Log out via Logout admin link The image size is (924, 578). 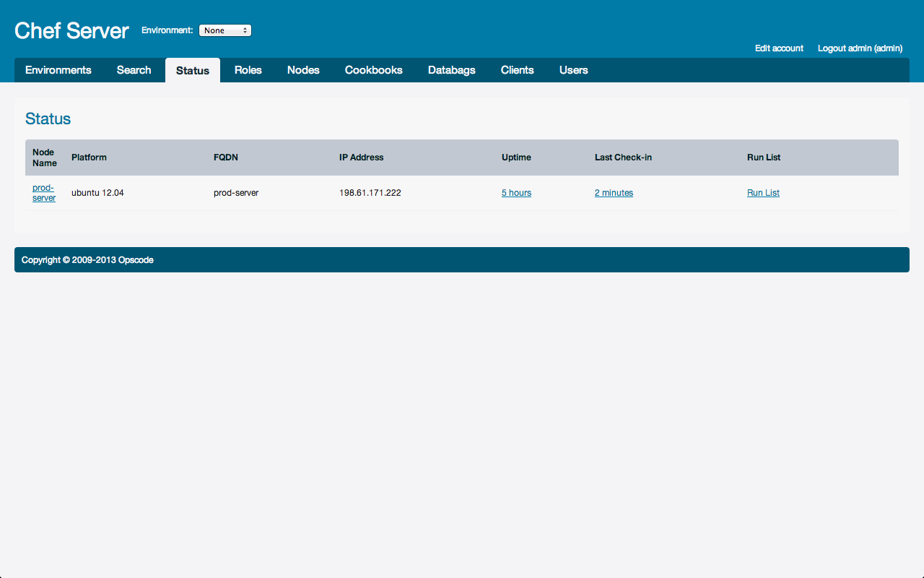click(860, 48)
